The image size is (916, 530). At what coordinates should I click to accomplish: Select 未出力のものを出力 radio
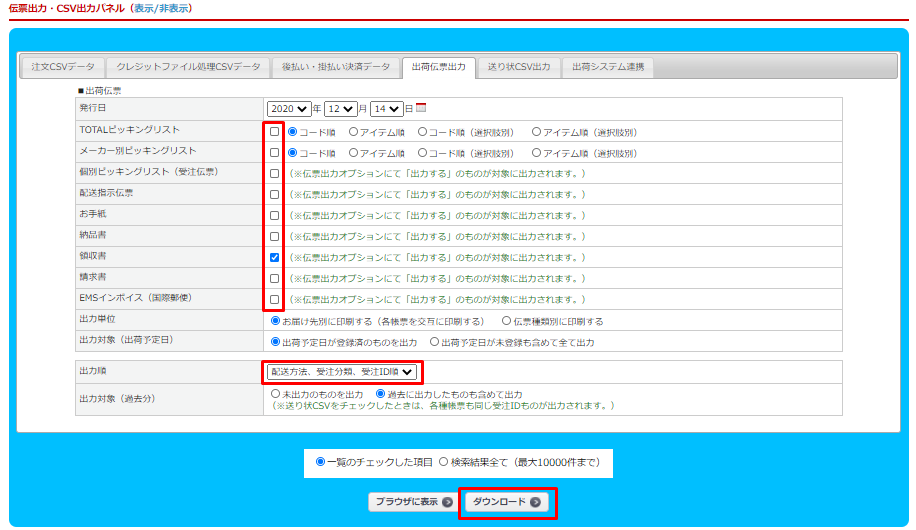point(275,394)
